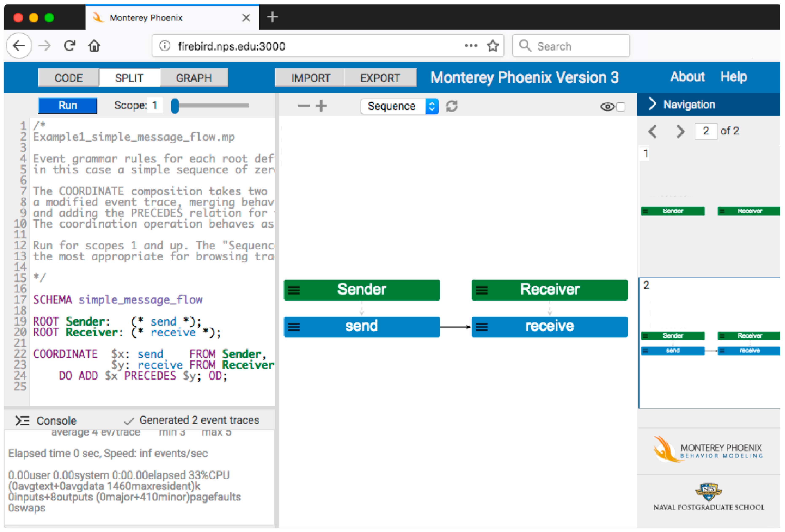Click the eye visibility icon
Viewport: 785px width, 532px height.
point(607,107)
